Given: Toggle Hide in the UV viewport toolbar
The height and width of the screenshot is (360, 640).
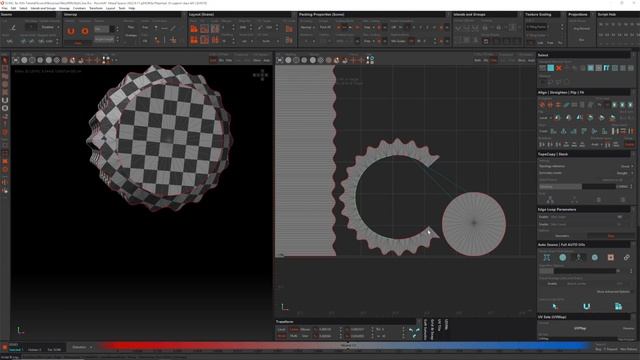Looking at the screenshot, I should tap(493, 60).
